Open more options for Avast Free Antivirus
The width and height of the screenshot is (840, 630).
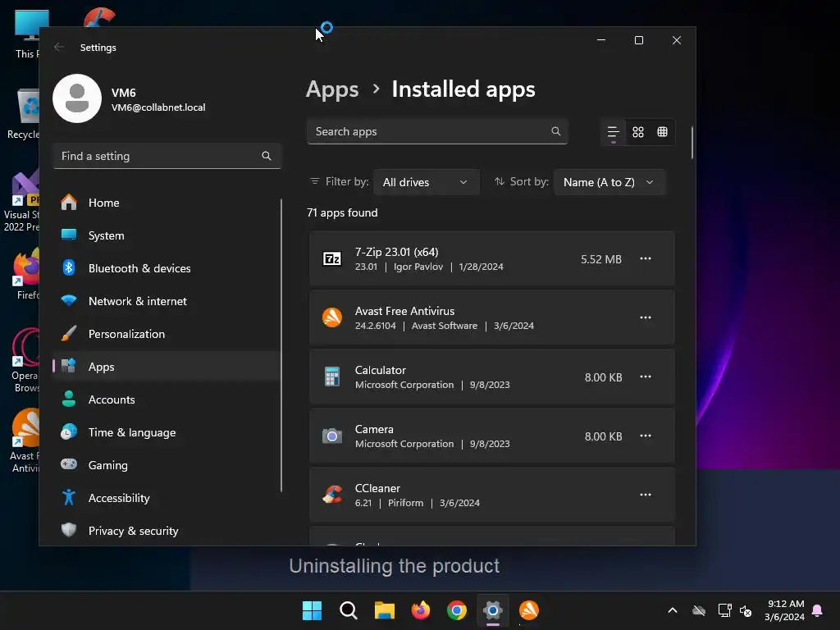click(646, 317)
